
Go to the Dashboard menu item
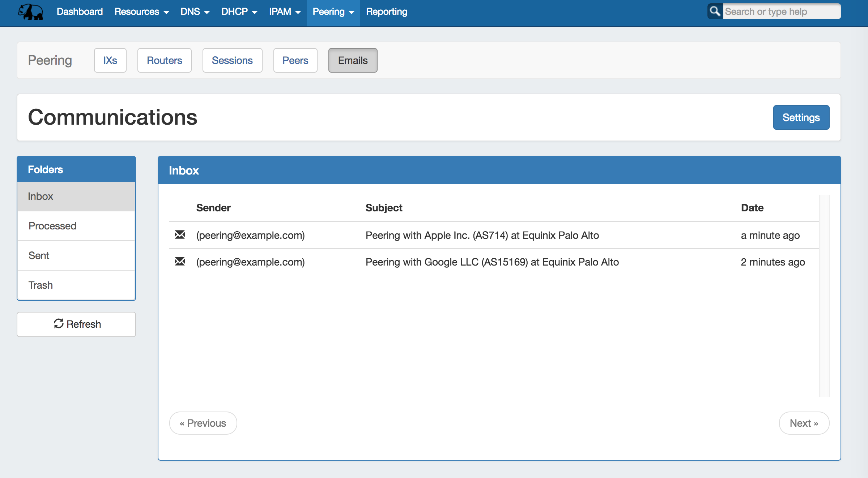coord(80,12)
